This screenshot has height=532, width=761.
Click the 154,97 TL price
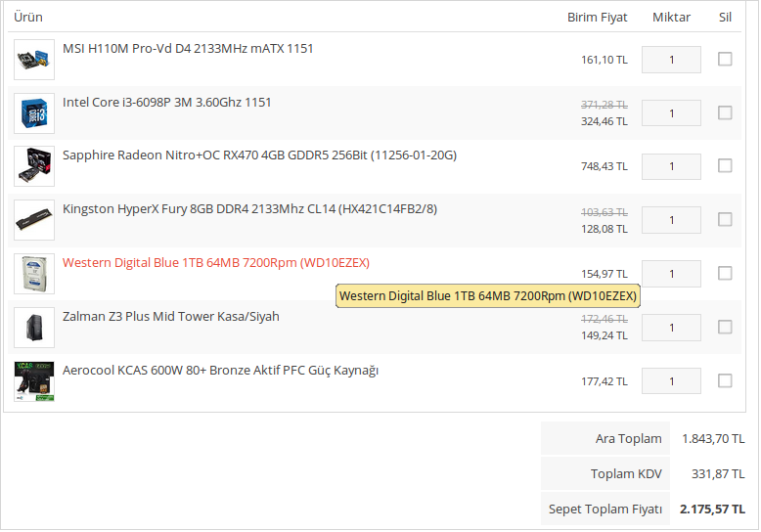pyautogui.click(x=604, y=274)
